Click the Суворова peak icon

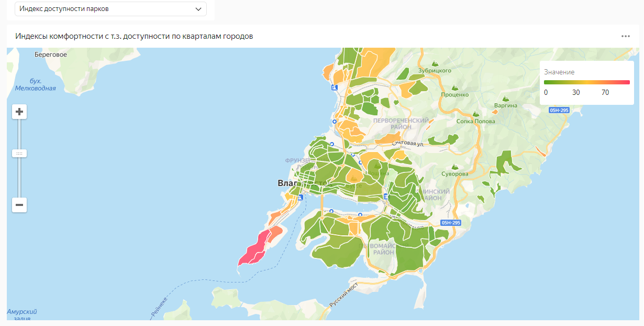[454, 165]
